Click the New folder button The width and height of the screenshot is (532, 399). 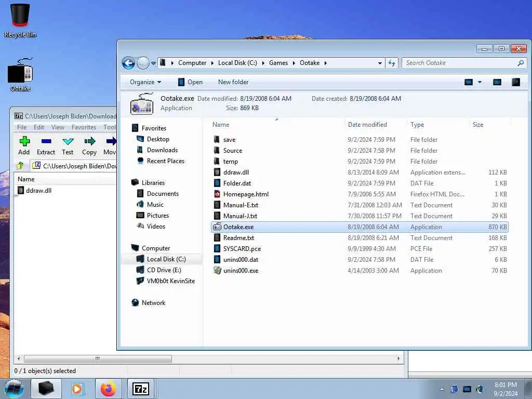[x=233, y=82]
